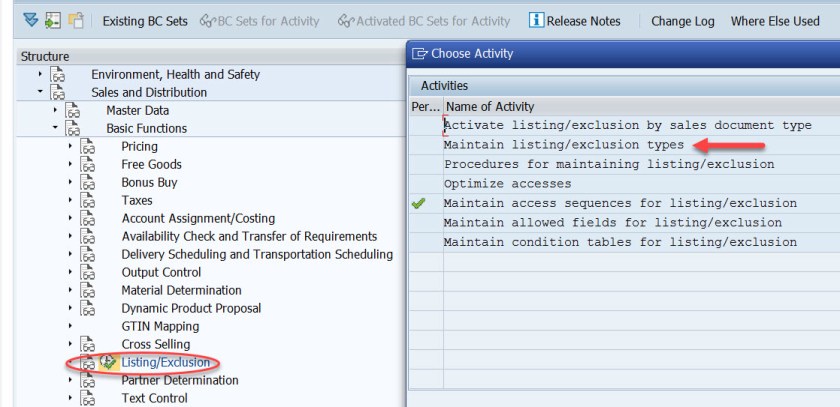The width and height of the screenshot is (840, 407).
Task: Select Maintain listing/exclusion types activity
Action: (x=564, y=145)
